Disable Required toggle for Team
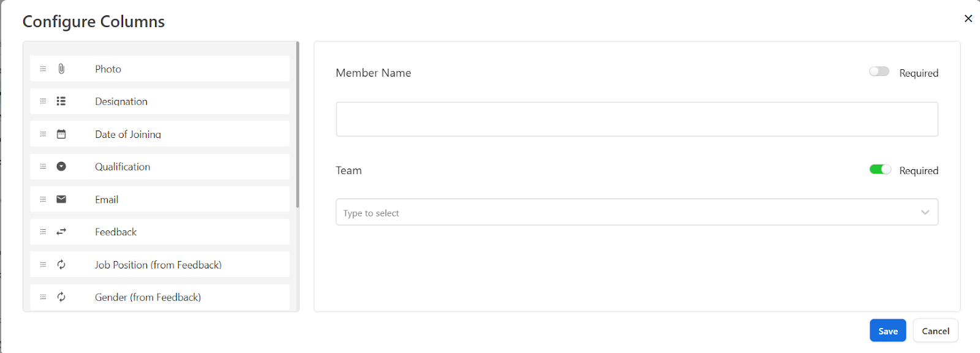The height and width of the screenshot is (353, 980). [x=880, y=169]
